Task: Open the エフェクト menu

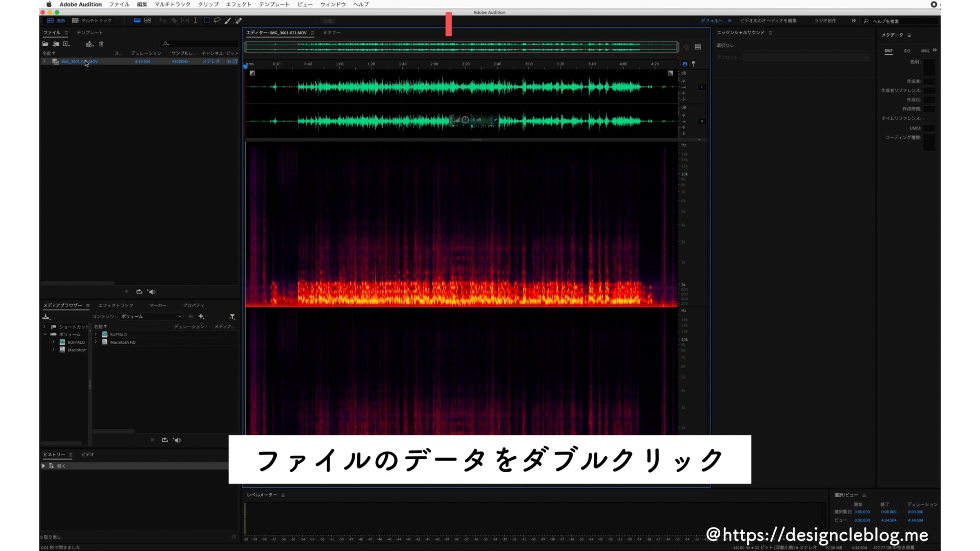Action: pos(238,4)
